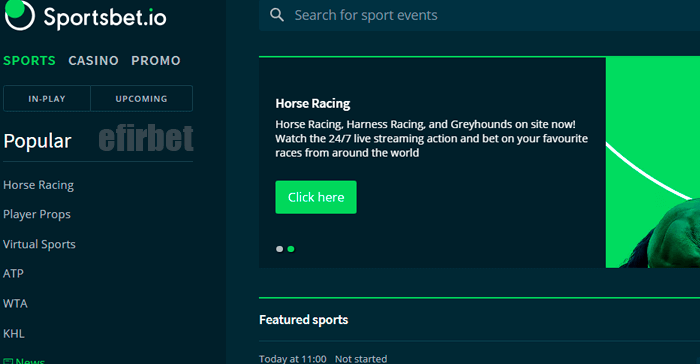
Task: Select the IN-PLAY filter
Action: point(47,99)
